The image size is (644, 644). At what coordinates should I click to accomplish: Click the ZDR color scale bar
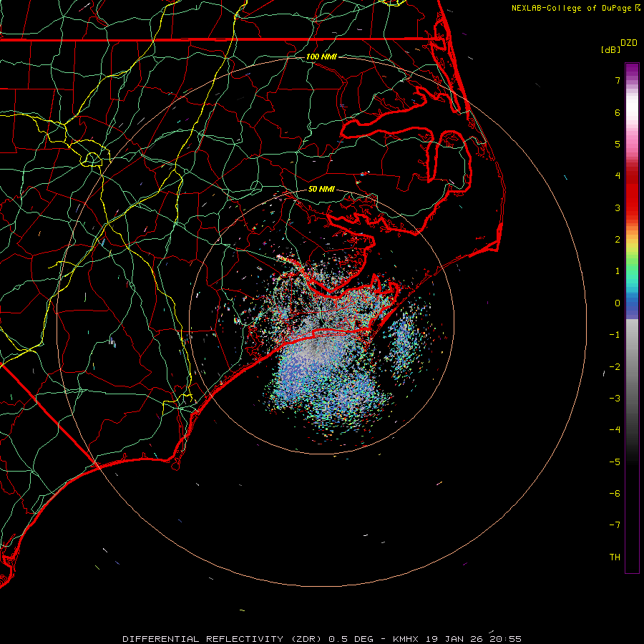click(632, 318)
